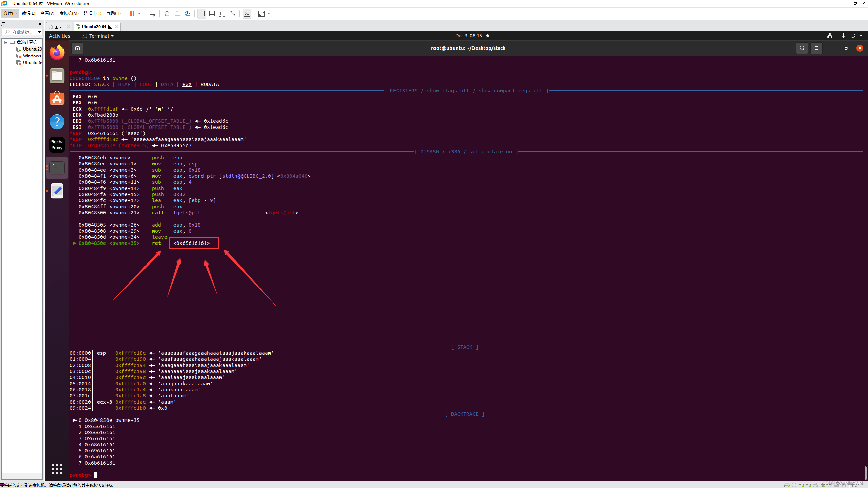Screen dimensions: 868x488
Task: Enter full screen mode from the toolbar
Action: (x=222, y=14)
